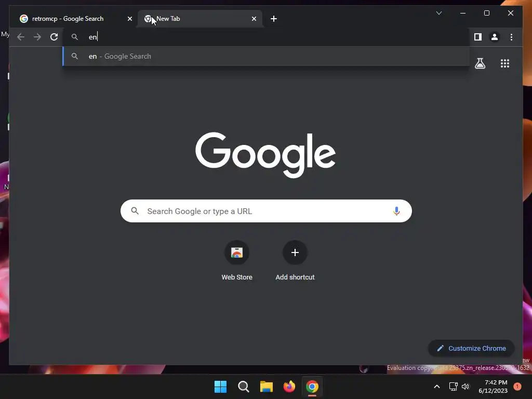The height and width of the screenshot is (399, 532).
Task: Click the Google logo
Action: pyautogui.click(x=265, y=155)
